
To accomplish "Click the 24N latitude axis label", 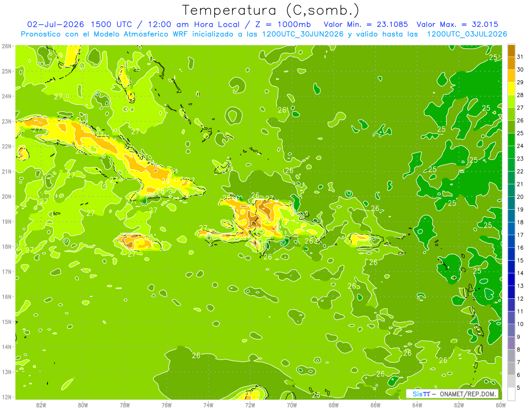I will (x=7, y=96).
